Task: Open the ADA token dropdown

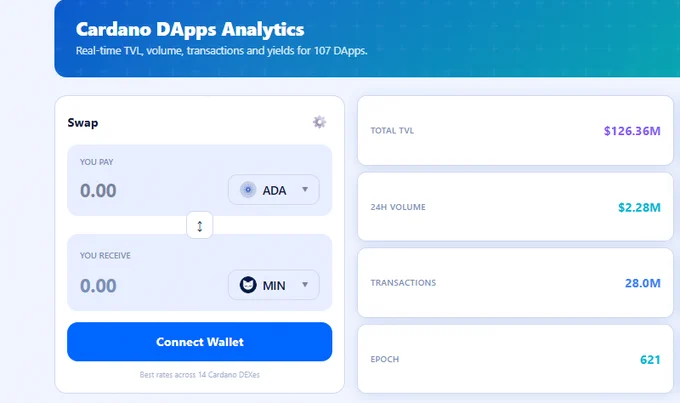Action: (x=274, y=190)
